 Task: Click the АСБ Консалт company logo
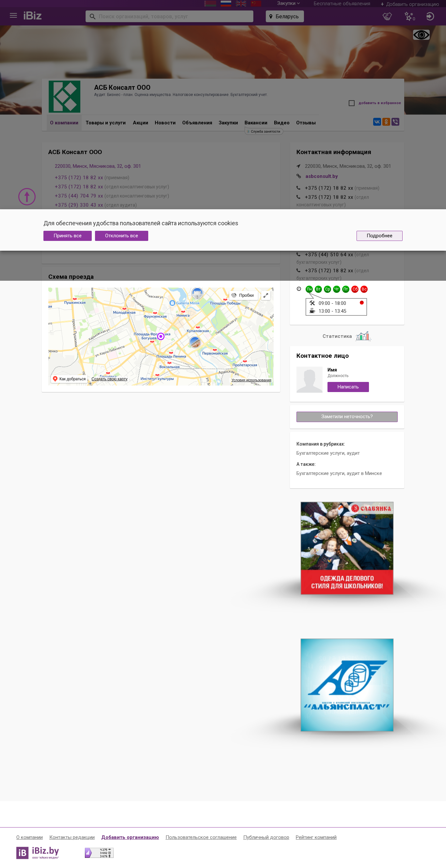(x=64, y=96)
